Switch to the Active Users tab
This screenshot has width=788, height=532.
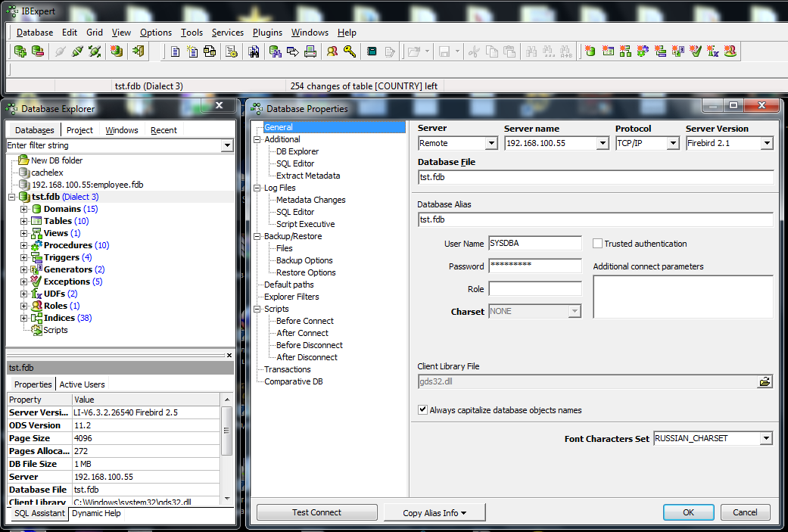tap(82, 384)
